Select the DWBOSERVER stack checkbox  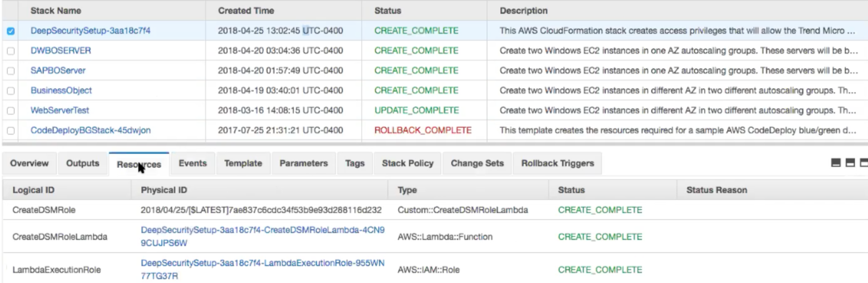point(11,51)
